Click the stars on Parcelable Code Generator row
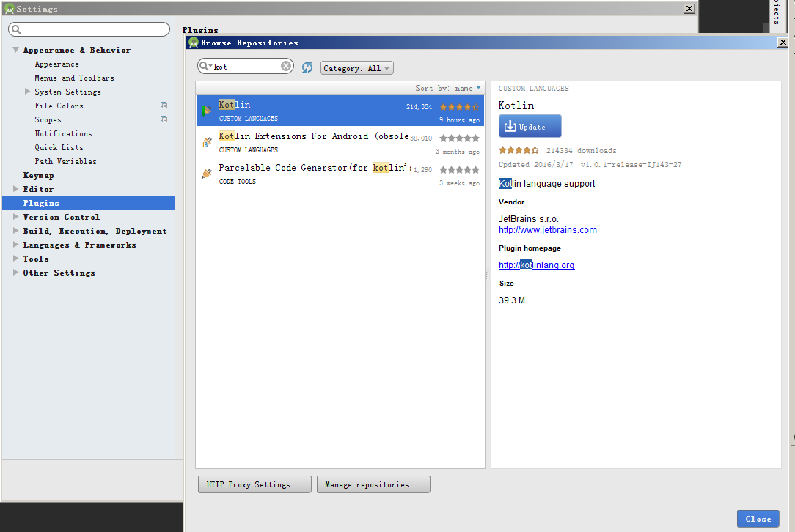795x532 pixels. tap(459, 170)
